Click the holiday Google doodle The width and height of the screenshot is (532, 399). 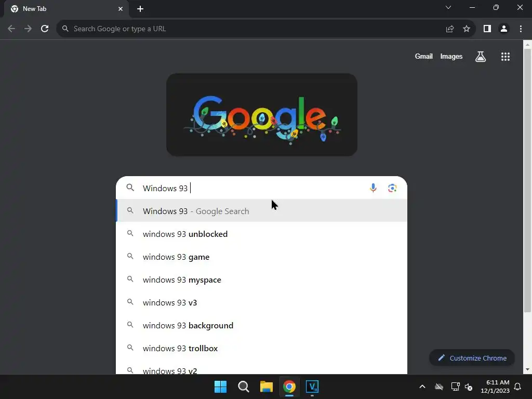tap(262, 115)
